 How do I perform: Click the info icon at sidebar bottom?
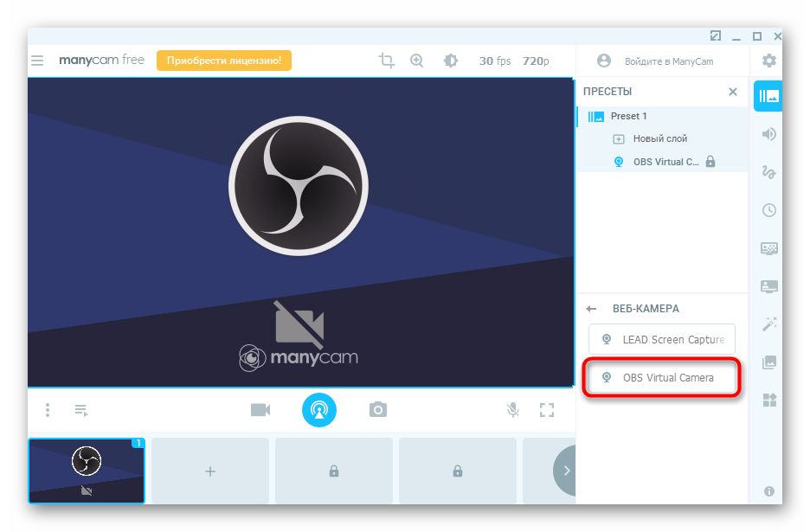(x=768, y=491)
